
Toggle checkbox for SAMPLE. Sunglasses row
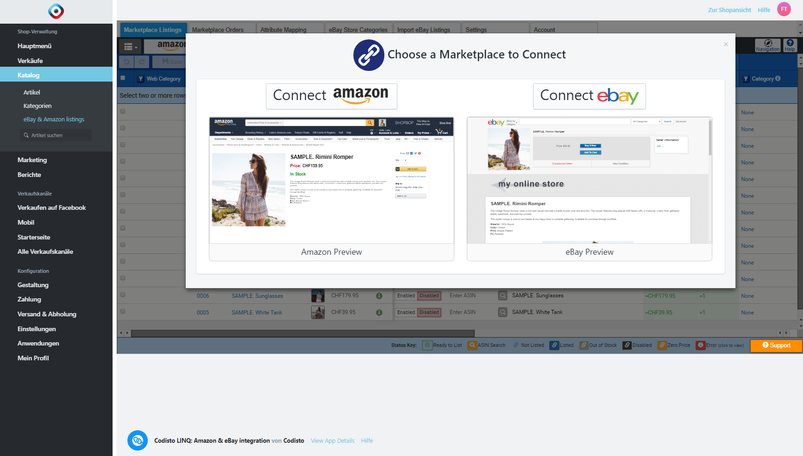[x=123, y=295]
